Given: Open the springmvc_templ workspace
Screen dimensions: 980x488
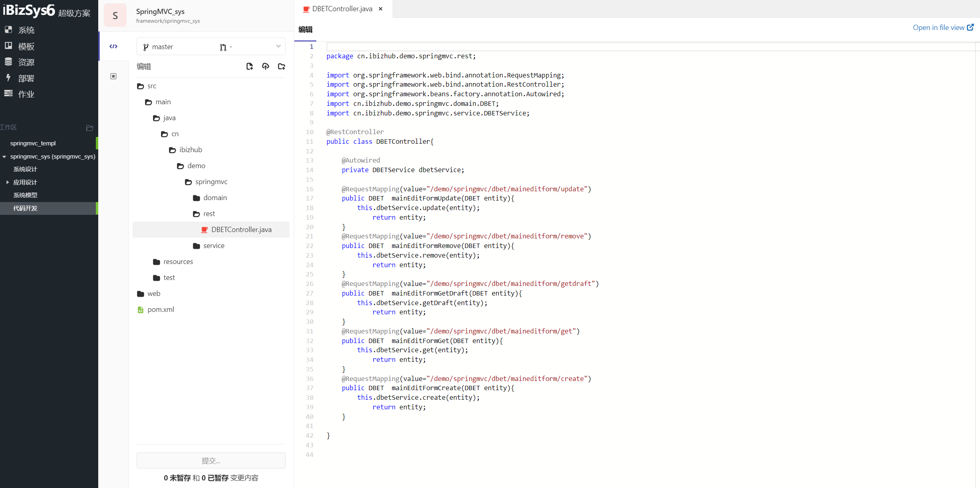Looking at the screenshot, I should tap(33, 143).
